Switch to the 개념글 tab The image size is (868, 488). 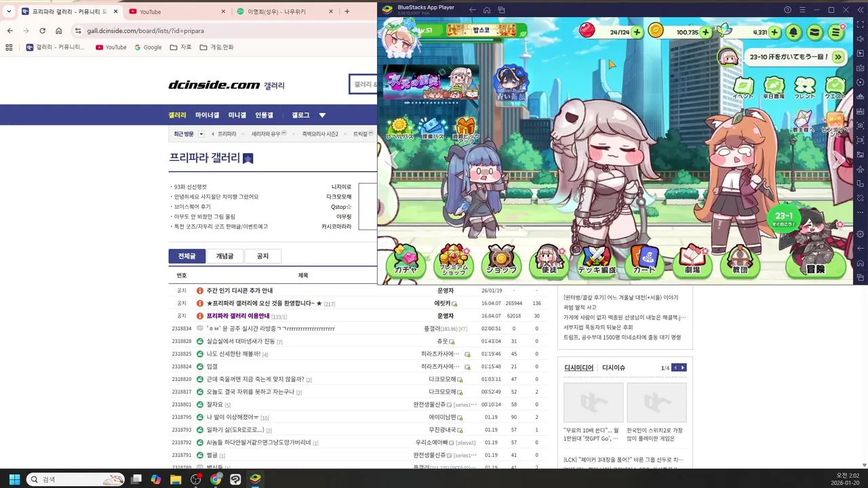pyautogui.click(x=224, y=256)
